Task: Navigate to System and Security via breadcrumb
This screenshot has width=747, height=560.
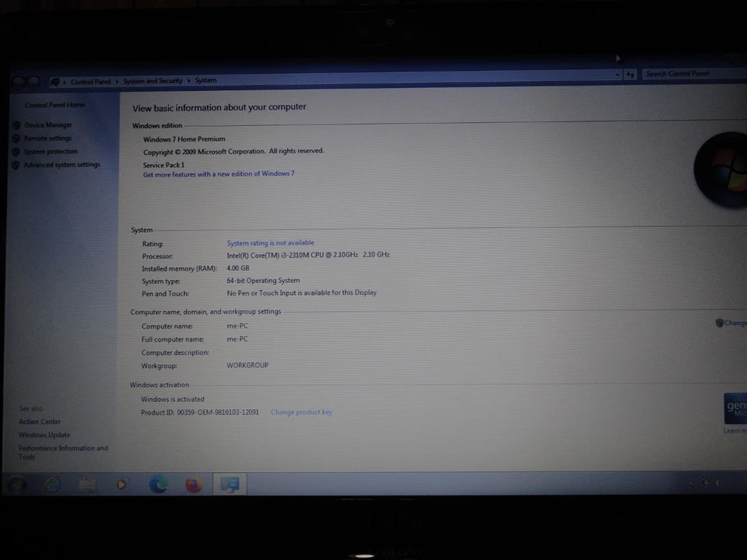Action: [153, 81]
